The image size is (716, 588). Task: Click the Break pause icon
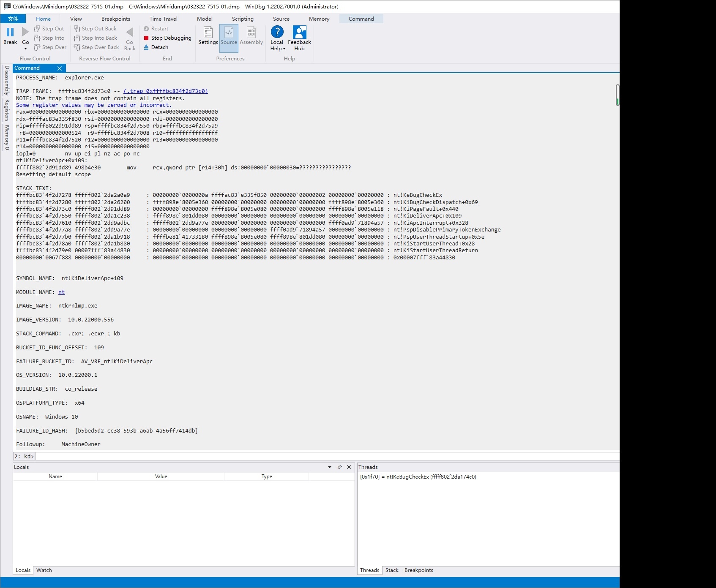[10, 32]
